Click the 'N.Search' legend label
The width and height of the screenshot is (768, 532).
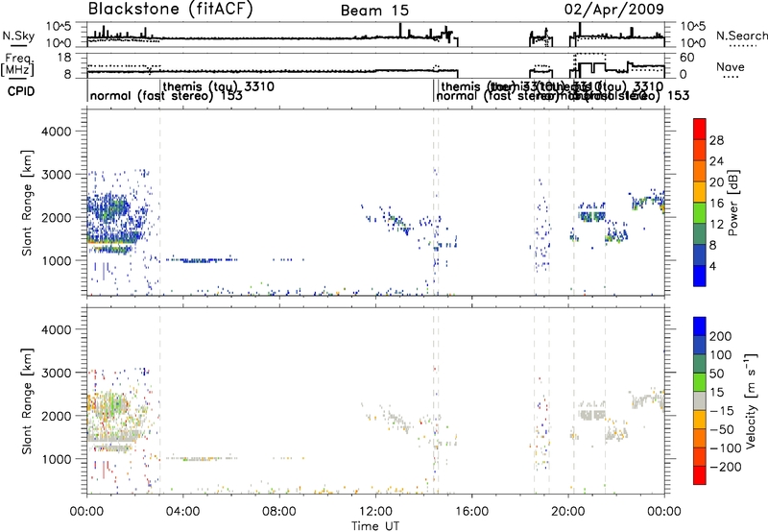pos(741,36)
